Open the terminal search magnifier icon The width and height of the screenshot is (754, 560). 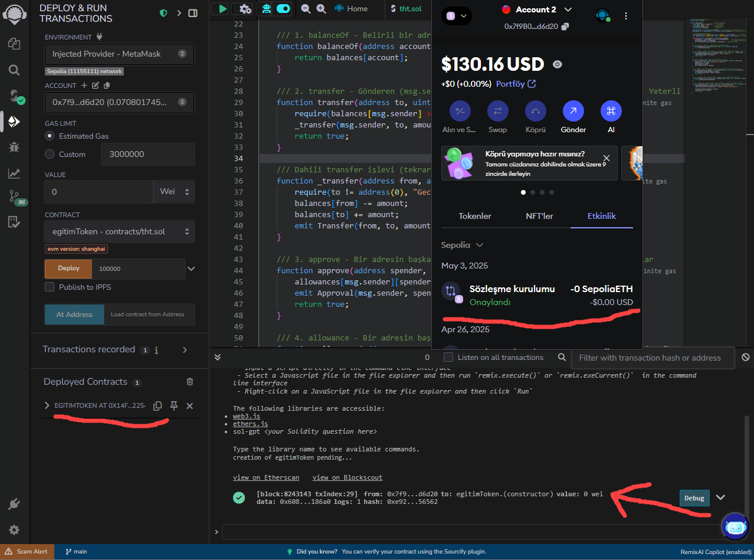pyautogui.click(x=562, y=357)
